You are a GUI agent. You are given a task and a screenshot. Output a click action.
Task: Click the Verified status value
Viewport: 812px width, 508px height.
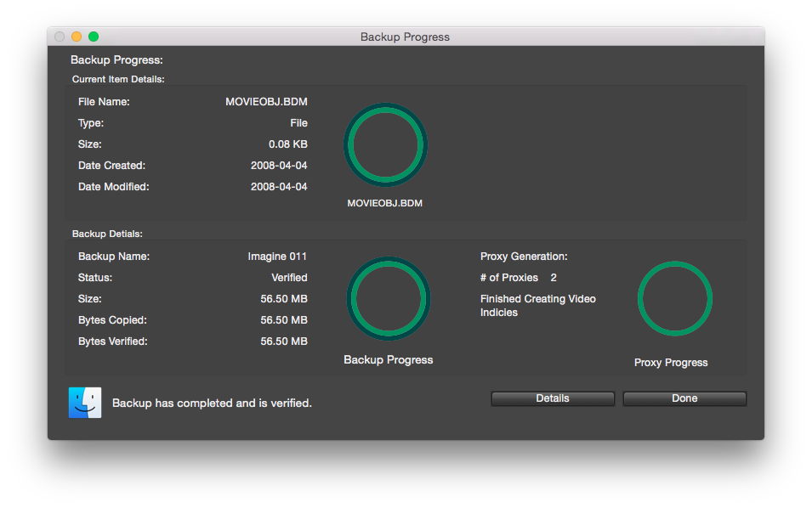click(289, 278)
